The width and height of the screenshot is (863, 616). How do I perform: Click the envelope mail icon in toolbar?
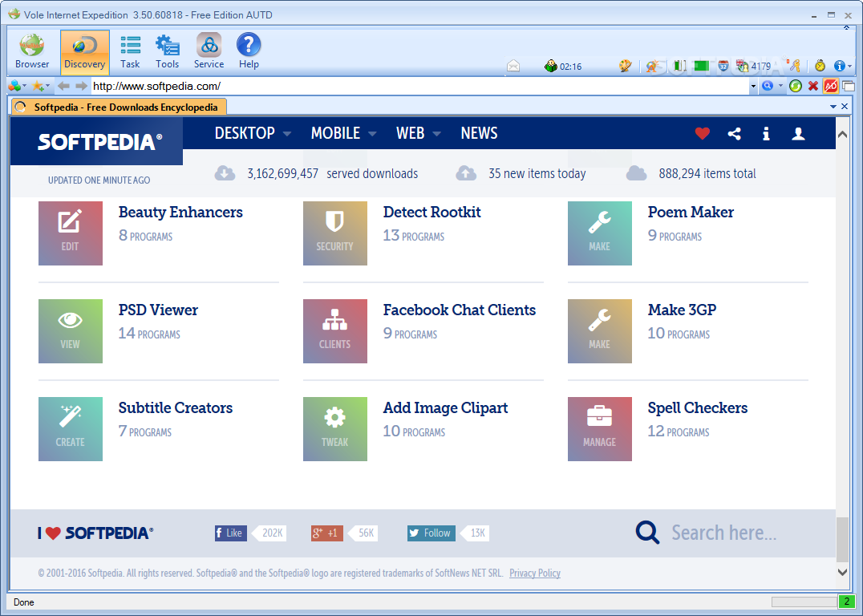coord(513,67)
